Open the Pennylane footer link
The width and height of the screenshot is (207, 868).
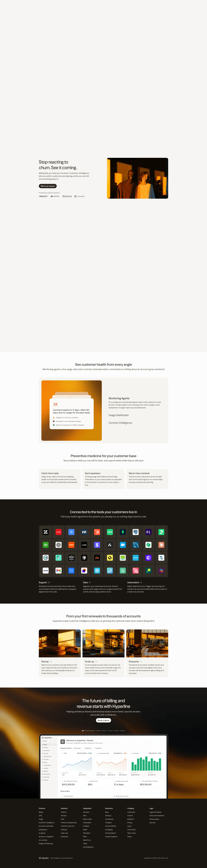click(87, 833)
